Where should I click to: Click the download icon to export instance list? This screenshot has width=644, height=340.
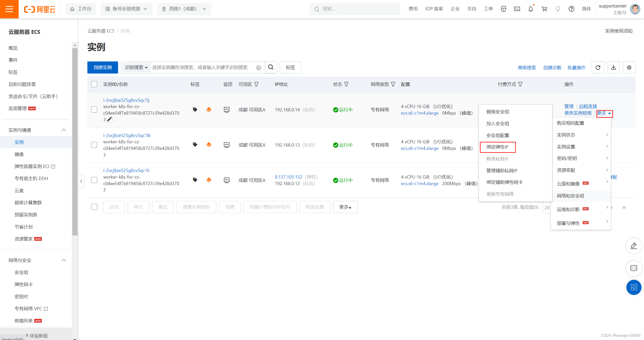614,67
